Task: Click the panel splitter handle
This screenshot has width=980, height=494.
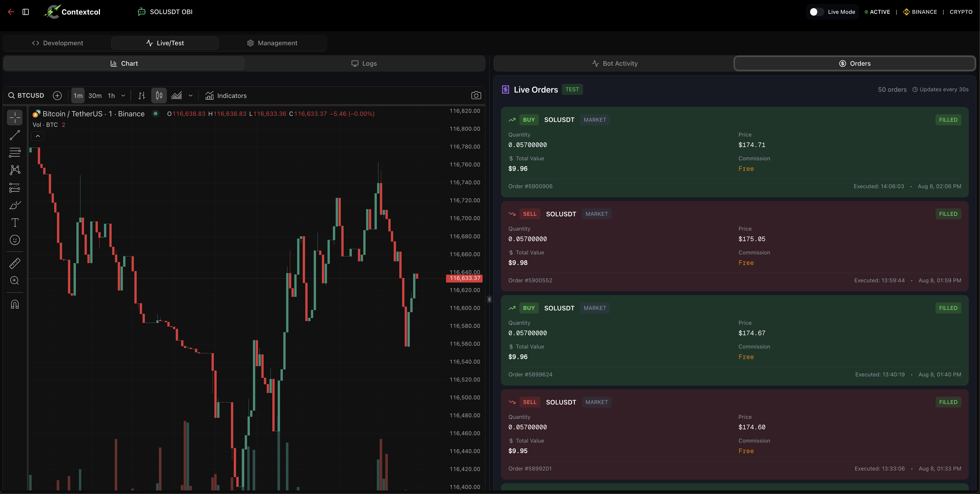Action: [x=489, y=299]
